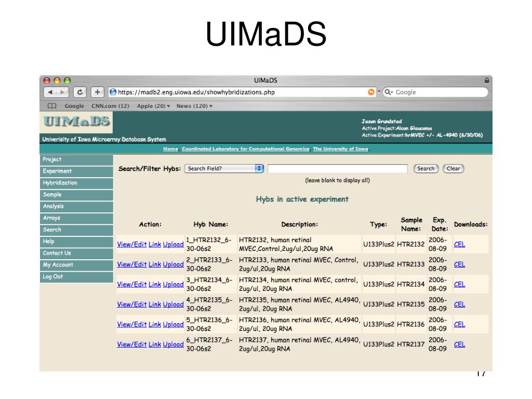532x399 pixels.
Task: Click the UIMaDS logo banner
Action: (x=77, y=122)
